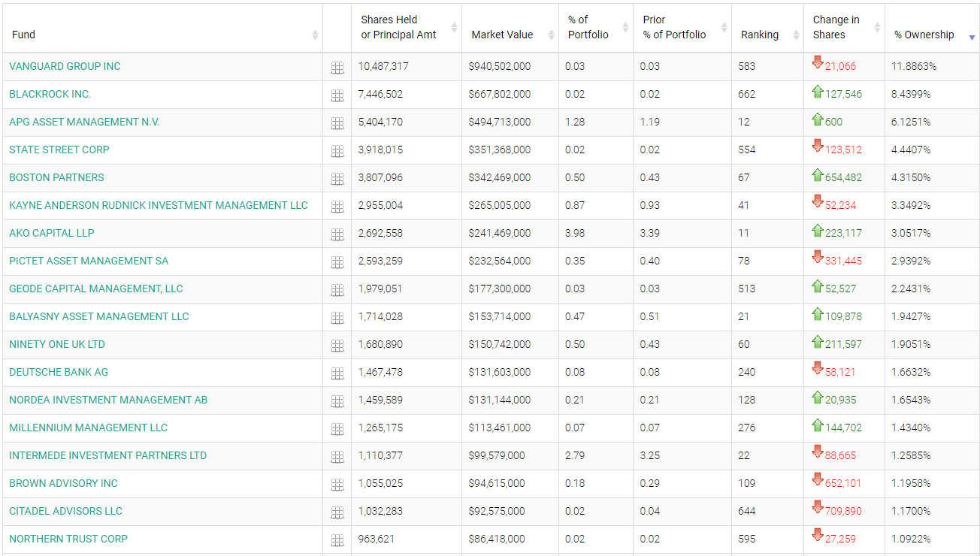Click grid icon for Geode Capital Management
Image resolution: width=980 pixels, height=556 pixels.
(337, 291)
